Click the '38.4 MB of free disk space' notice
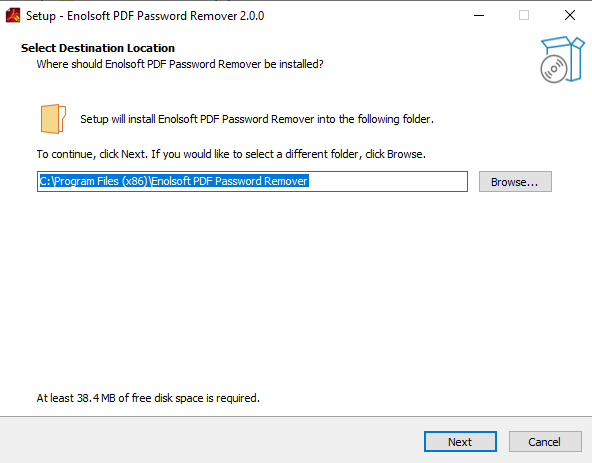This screenshot has height=463, width=592. click(x=148, y=398)
